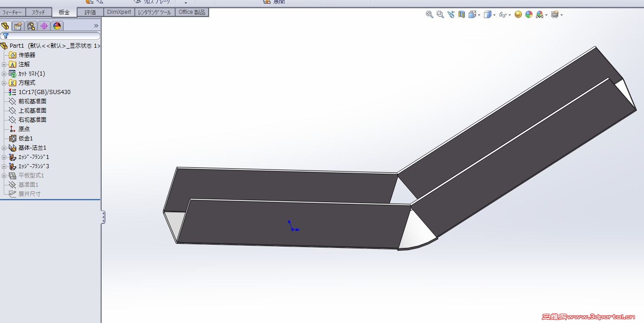Click the 1Cr17(GB)/SUS430 material icon

tap(13, 92)
